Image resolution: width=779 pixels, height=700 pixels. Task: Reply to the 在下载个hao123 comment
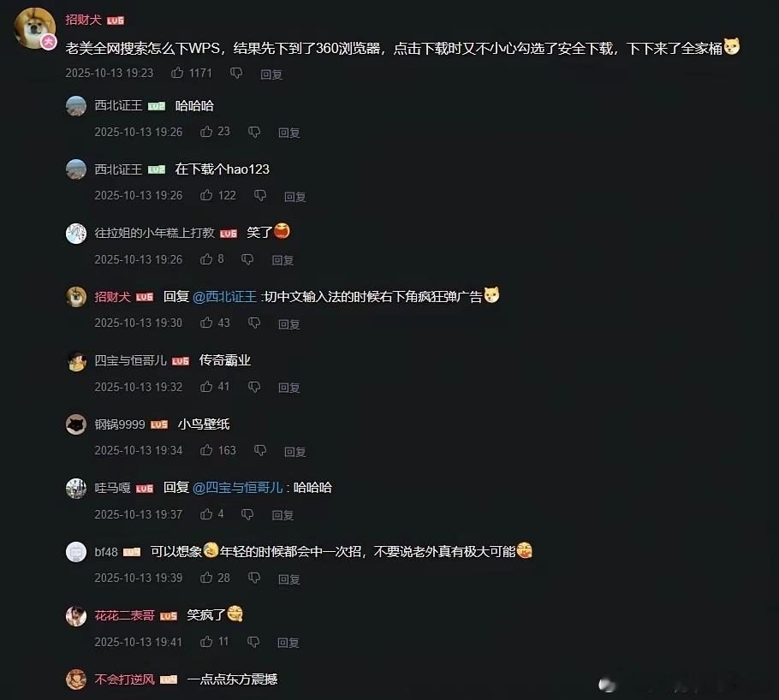coord(294,197)
